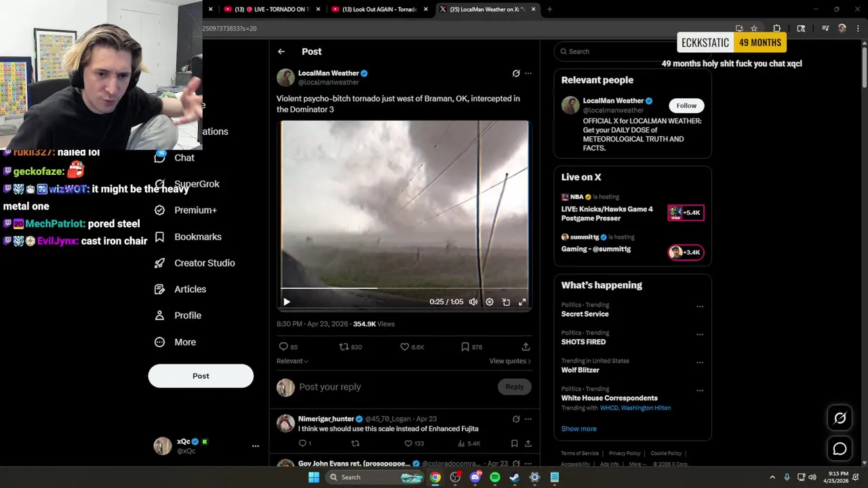Screen dimensions: 868x488
Task: Open the Grok icon on main post
Action: click(516, 73)
